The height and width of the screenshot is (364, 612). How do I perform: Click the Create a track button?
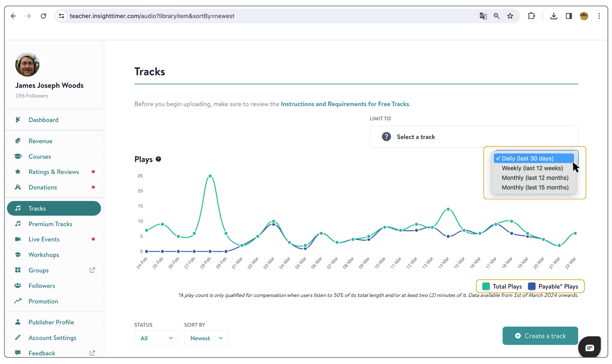pos(540,336)
